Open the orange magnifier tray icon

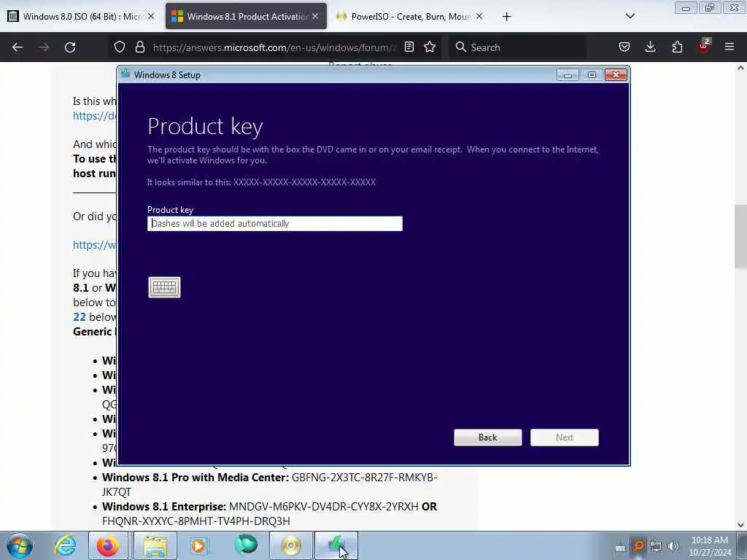(638, 545)
